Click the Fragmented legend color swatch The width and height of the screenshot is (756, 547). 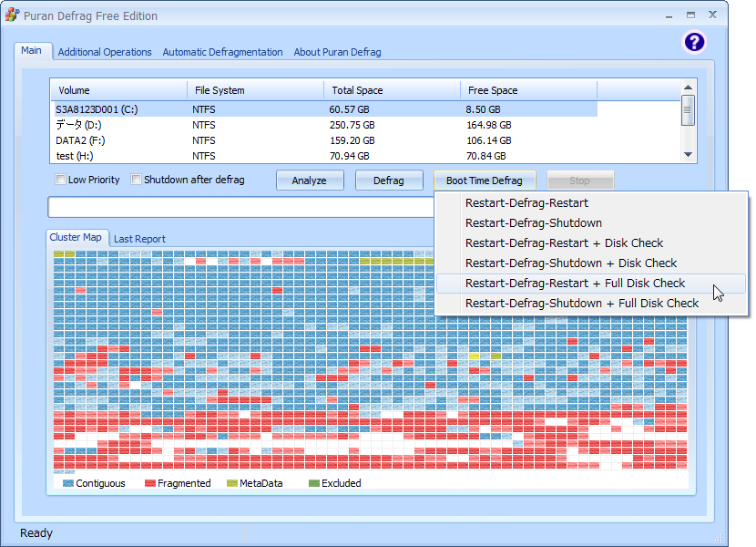tap(150, 483)
